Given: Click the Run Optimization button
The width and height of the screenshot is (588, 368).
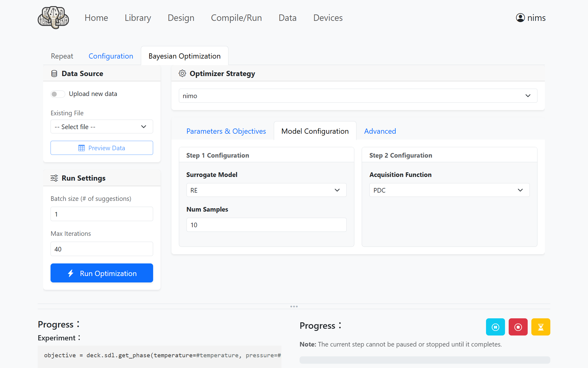Looking at the screenshot, I should [102, 273].
